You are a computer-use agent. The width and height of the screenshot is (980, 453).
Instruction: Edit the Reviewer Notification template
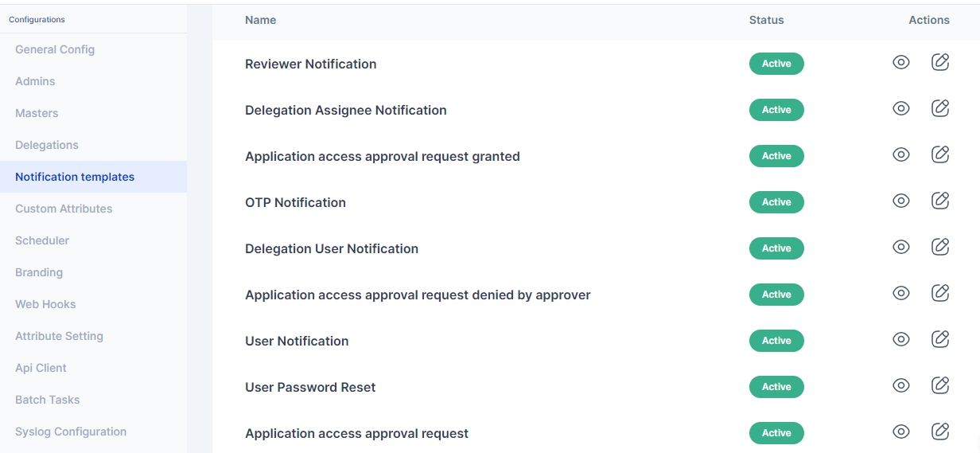click(940, 63)
